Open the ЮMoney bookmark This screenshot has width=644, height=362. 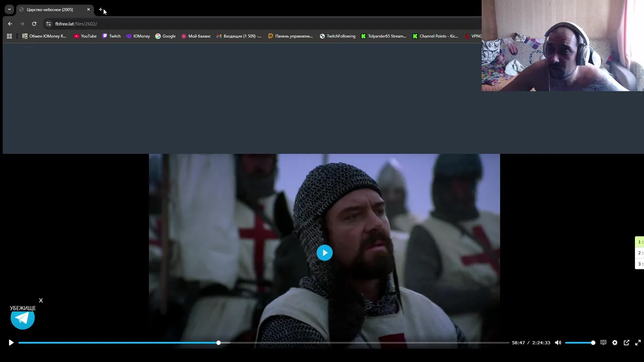pos(138,36)
